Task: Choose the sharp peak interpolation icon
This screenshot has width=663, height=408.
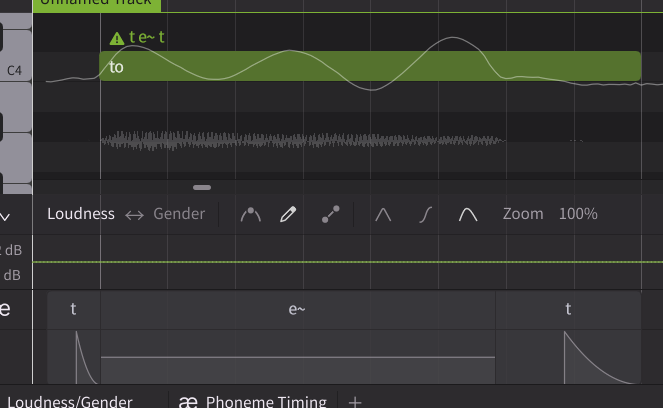Action: click(x=383, y=214)
